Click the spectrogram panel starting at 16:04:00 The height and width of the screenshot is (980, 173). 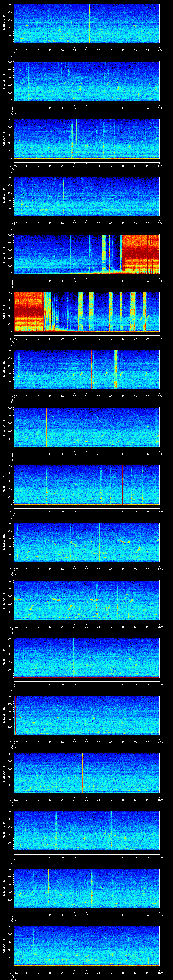(86, 197)
